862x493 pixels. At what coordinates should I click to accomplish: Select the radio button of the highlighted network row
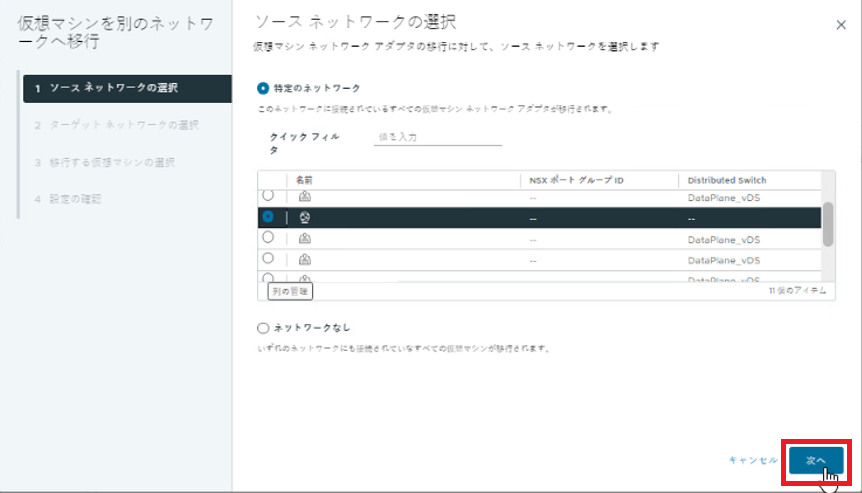click(x=268, y=216)
